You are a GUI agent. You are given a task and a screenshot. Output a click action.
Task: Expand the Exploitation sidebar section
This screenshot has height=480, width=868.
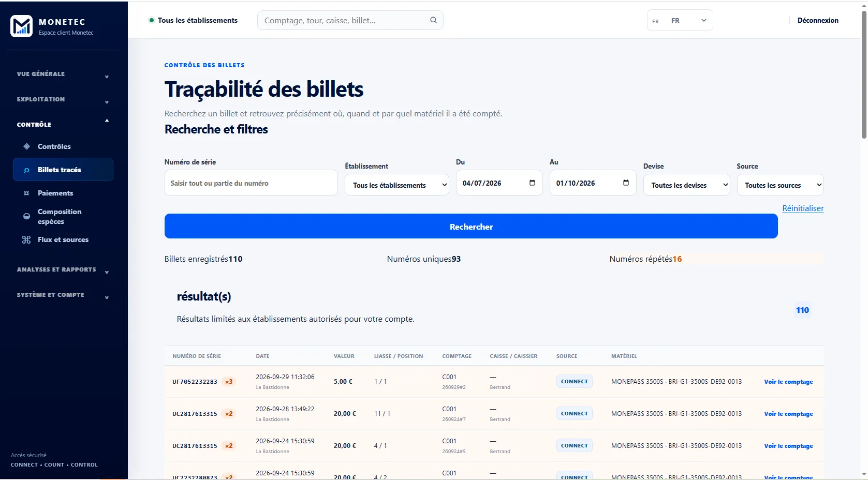pos(63,99)
